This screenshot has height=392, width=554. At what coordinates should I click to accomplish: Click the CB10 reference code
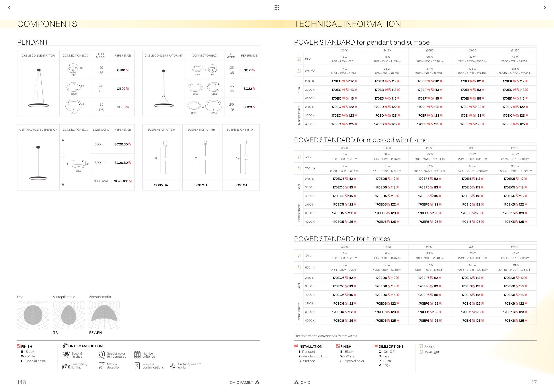coord(121,70)
